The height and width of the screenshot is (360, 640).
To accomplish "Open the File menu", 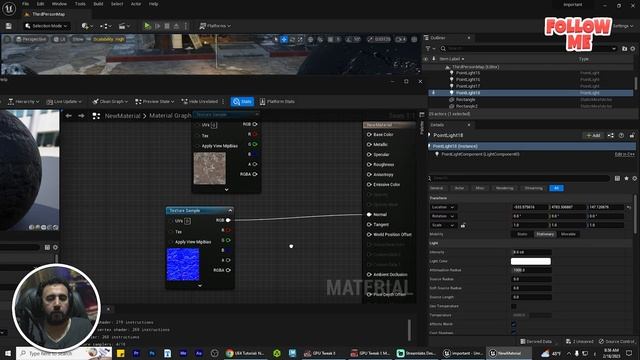I will (x=25, y=4).
